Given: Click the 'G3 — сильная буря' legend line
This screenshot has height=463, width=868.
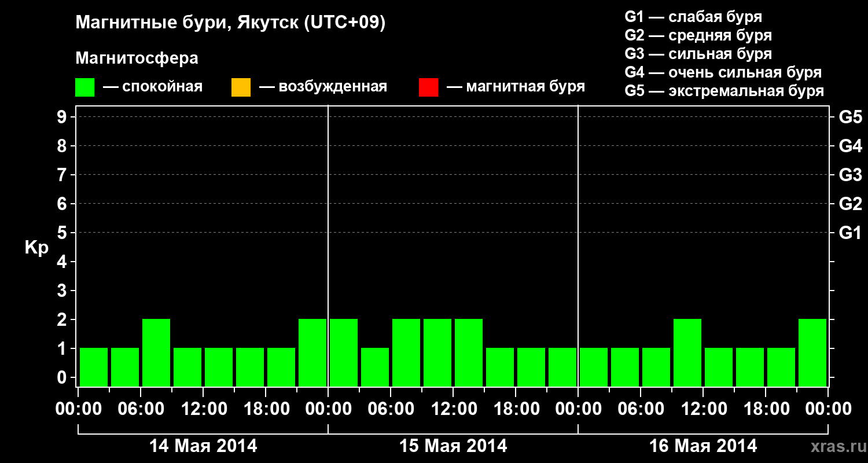Looking at the screenshot, I should tap(698, 54).
